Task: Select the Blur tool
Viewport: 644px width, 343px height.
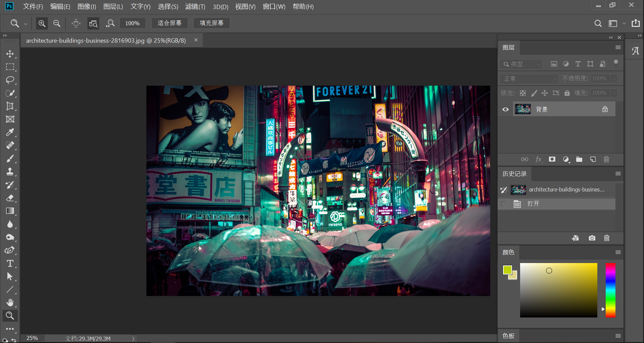Action: [x=10, y=224]
